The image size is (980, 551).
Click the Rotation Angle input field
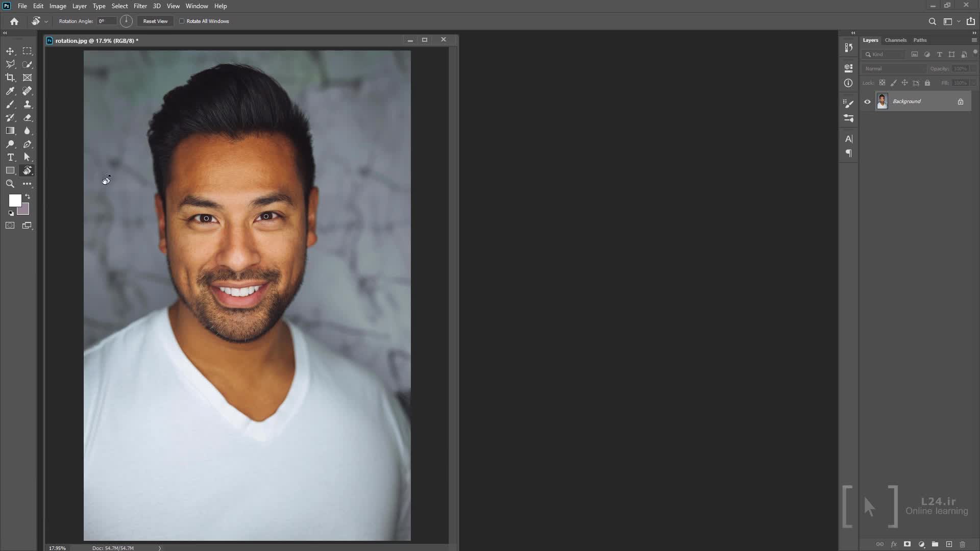pos(107,21)
